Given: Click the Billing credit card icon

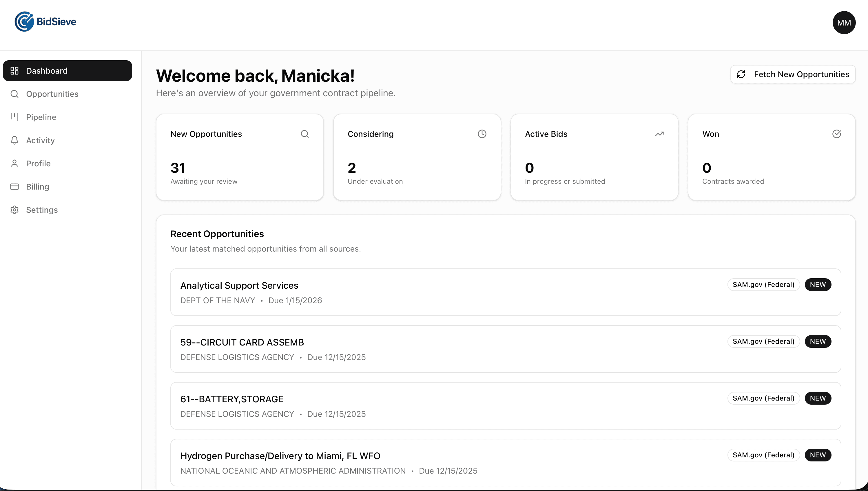Looking at the screenshot, I should tap(14, 186).
